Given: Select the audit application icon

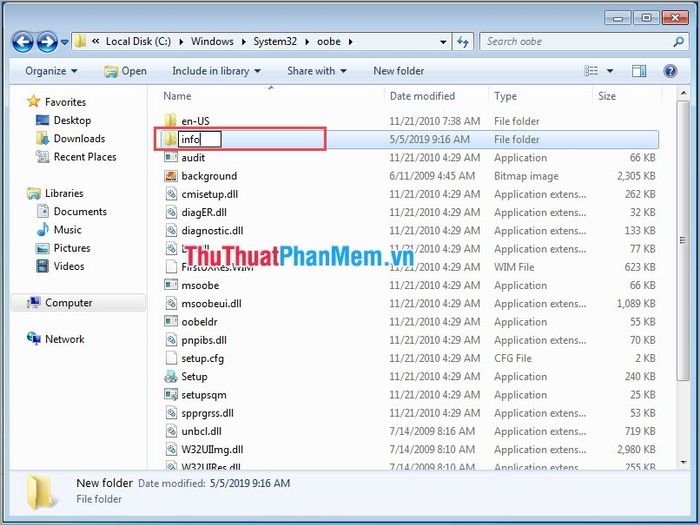Looking at the screenshot, I should click(x=171, y=157).
